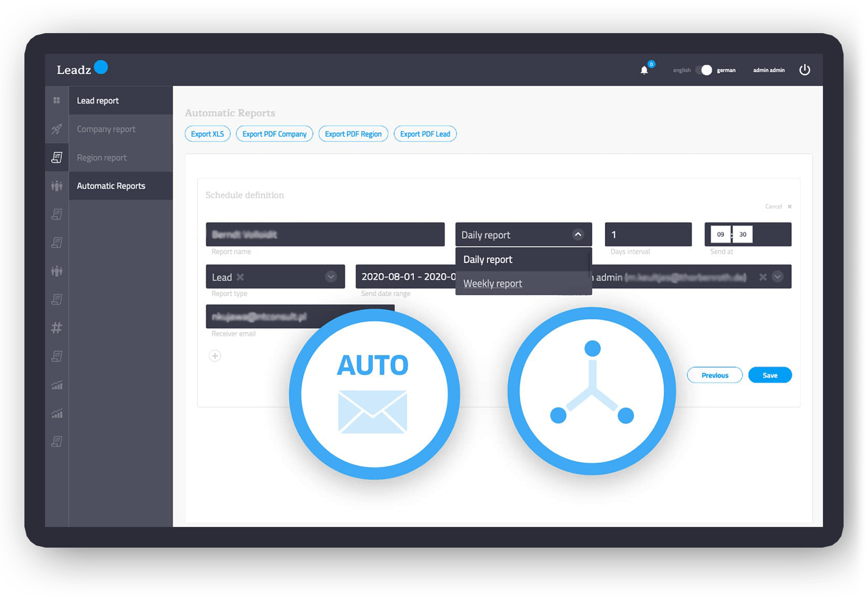
Task: Select Weekly report from the list
Action: (x=523, y=283)
